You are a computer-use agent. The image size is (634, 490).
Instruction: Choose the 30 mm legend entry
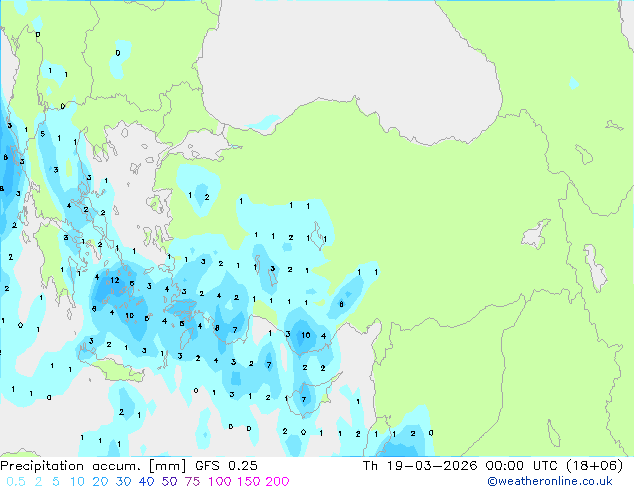123,482
